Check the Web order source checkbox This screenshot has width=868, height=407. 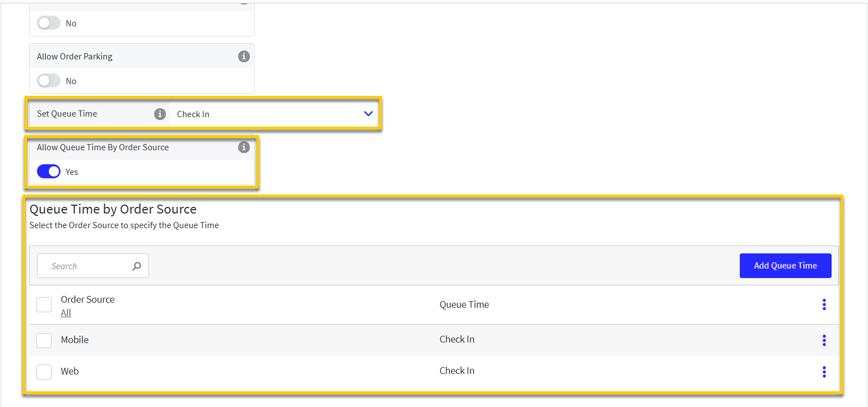(x=44, y=372)
